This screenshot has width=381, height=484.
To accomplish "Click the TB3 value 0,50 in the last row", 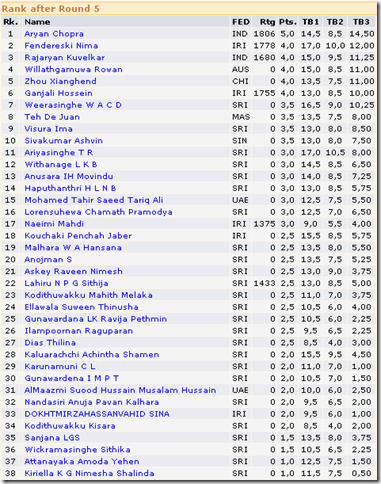I will (361, 473).
